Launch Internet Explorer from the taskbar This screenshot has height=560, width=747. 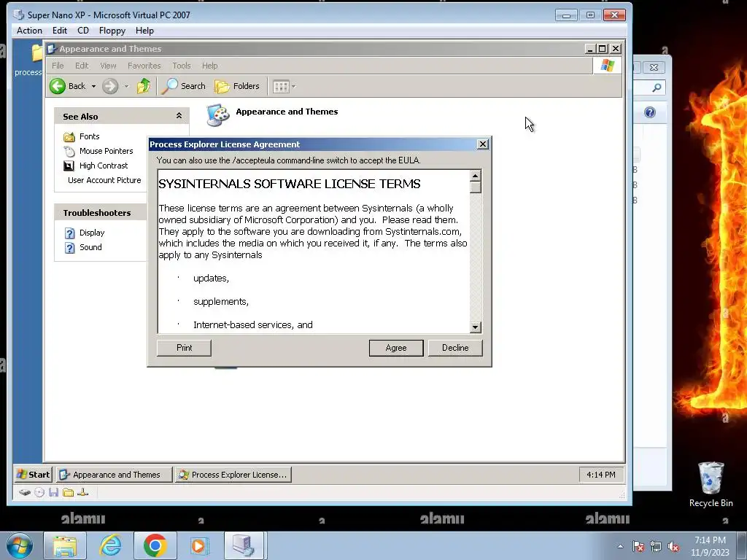[110, 545]
